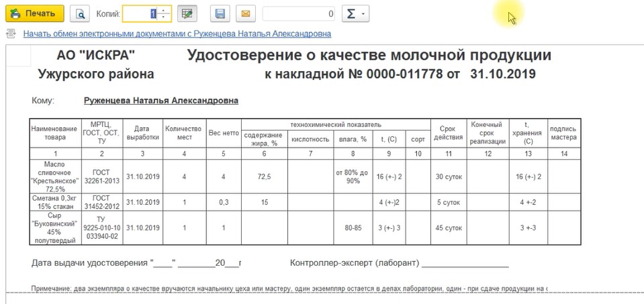
Task: Click the sum value field showing 0
Action: [x=299, y=14]
